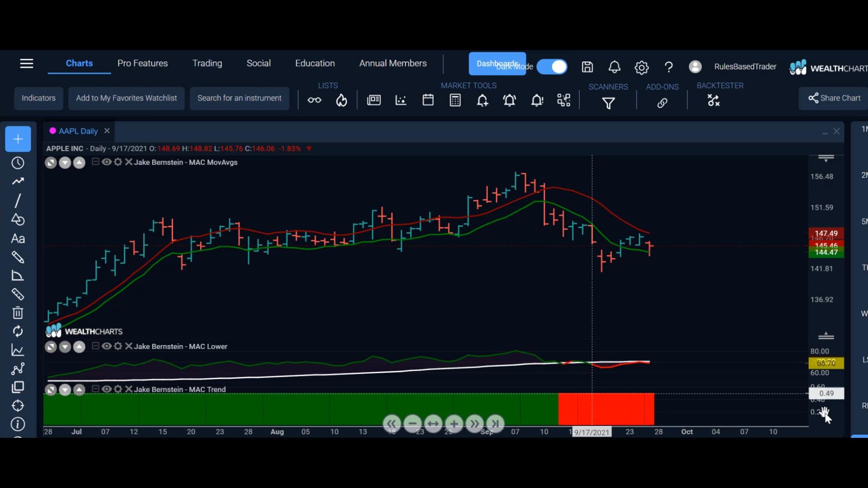Open notifications bell in top bar
This screenshot has width=868, height=488.
tap(614, 67)
